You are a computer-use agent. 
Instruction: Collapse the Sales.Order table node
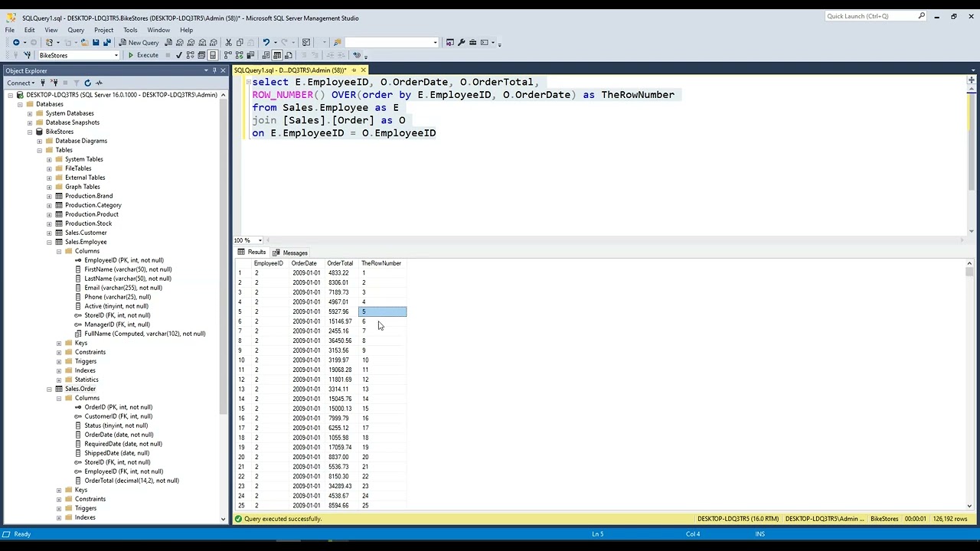50,389
